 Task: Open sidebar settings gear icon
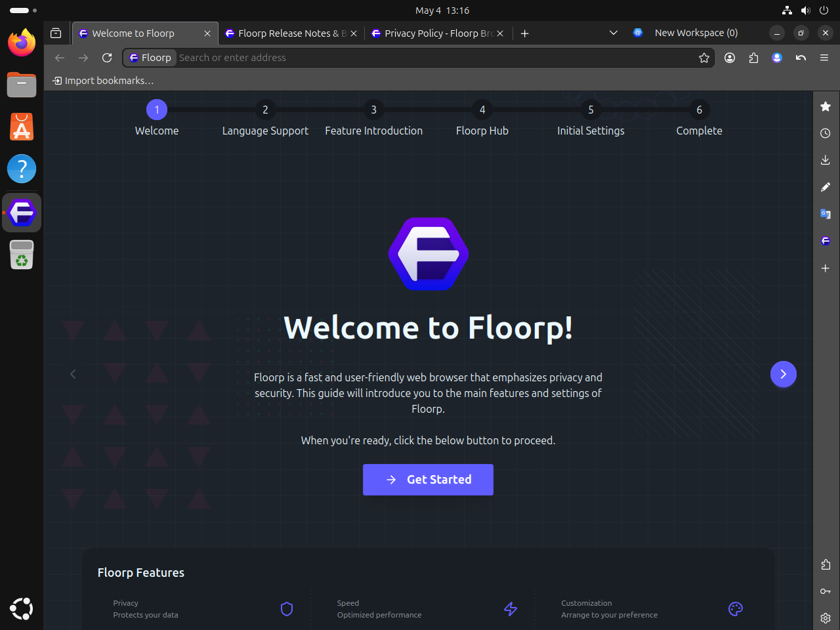(x=826, y=618)
